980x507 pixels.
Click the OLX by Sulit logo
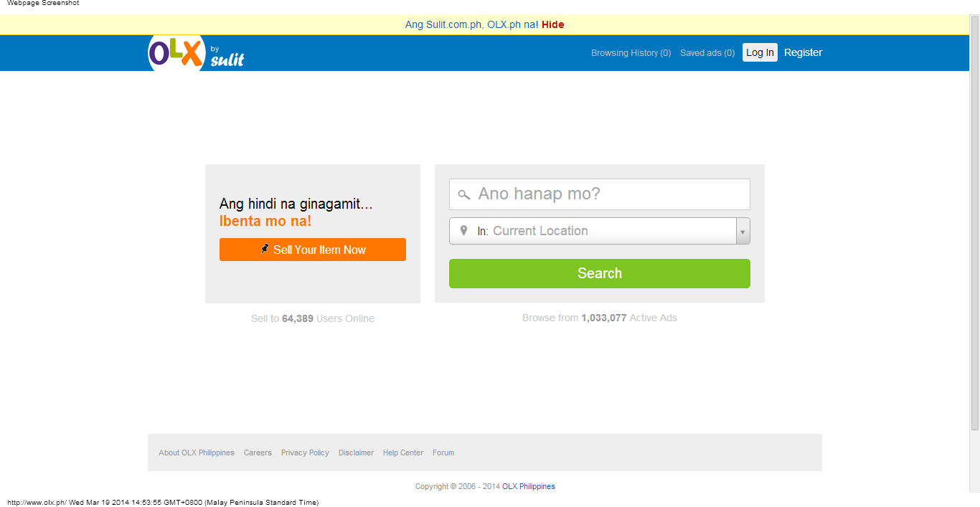pos(196,53)
